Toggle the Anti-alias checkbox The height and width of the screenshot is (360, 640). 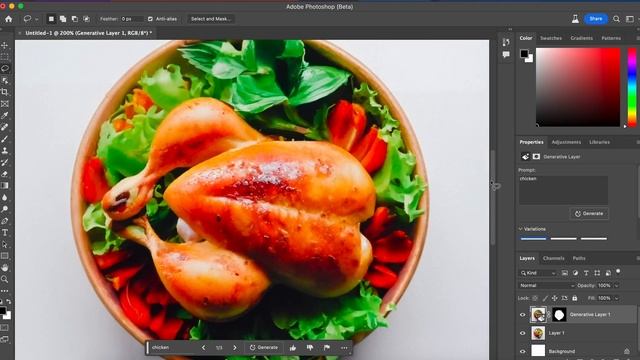[x=150, y=19]
